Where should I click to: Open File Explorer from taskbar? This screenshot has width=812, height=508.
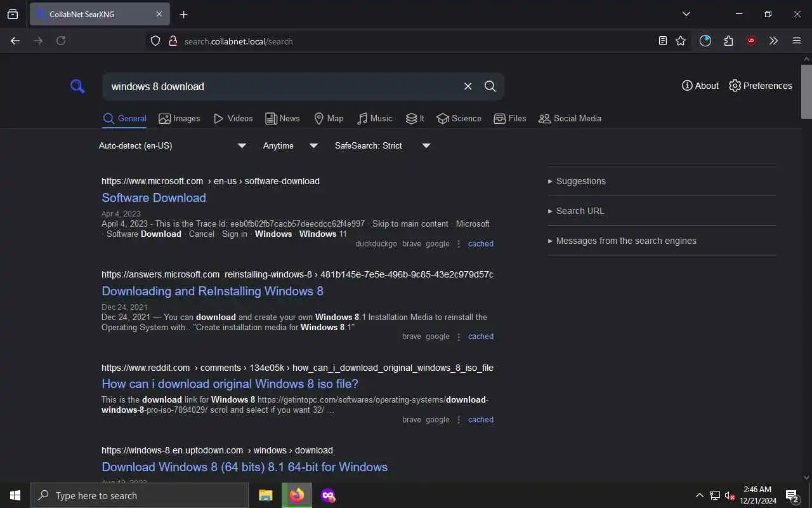click(x=266, y=495)
